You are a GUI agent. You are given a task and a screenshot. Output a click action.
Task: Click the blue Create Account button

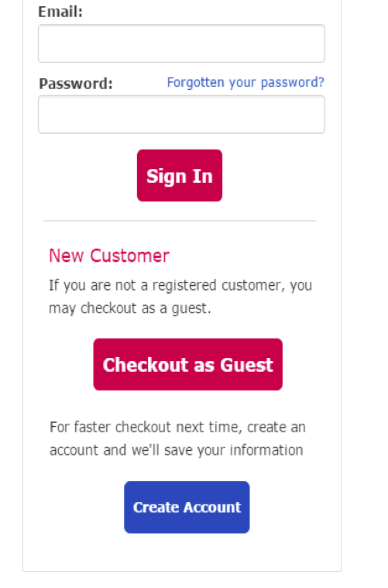(187, 507)
